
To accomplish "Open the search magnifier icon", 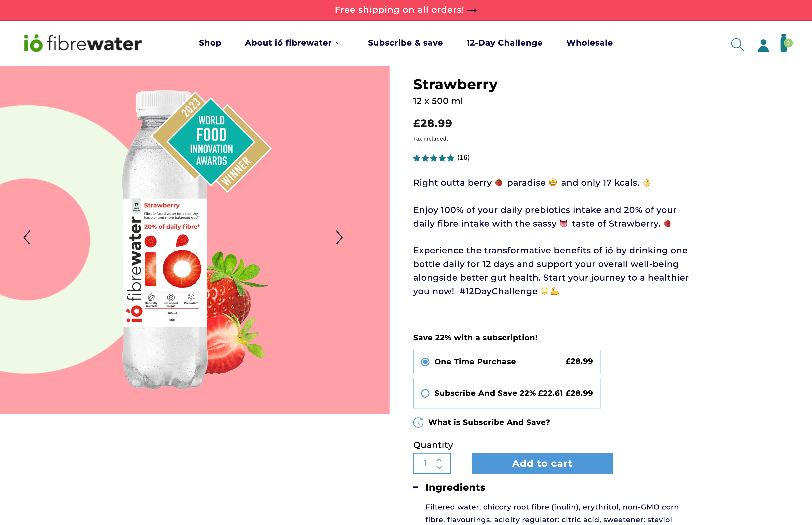I will coord(737,44).
